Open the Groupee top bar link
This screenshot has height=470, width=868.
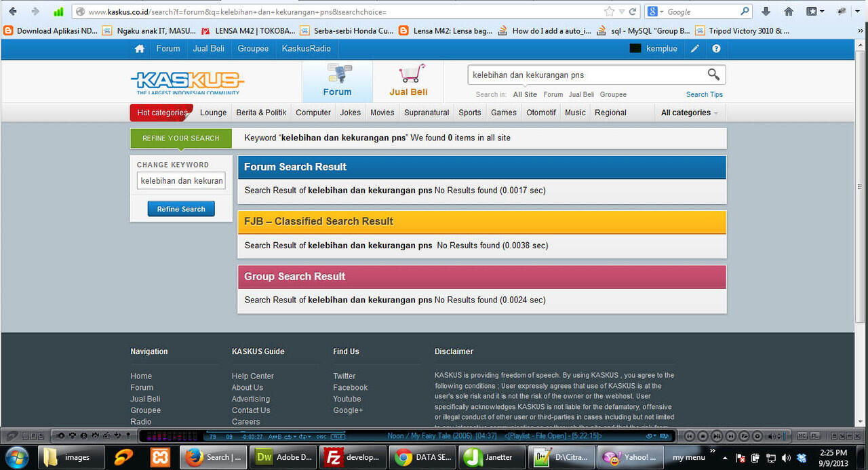[253, 49]
